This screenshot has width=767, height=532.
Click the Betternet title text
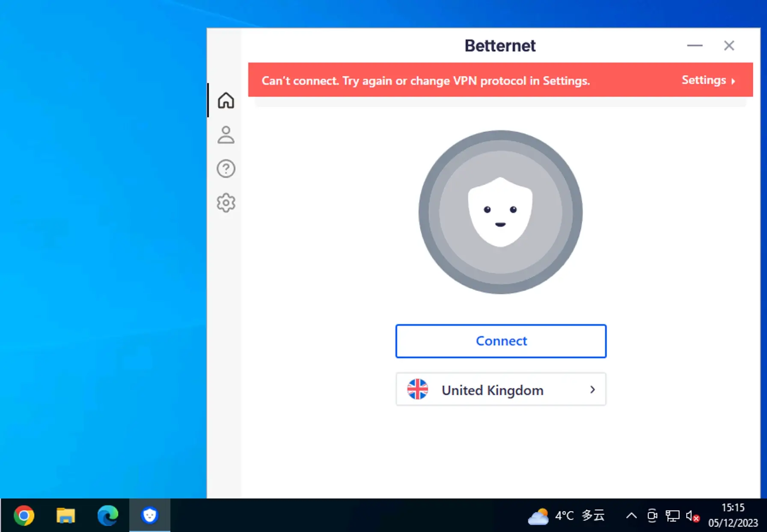500,45
